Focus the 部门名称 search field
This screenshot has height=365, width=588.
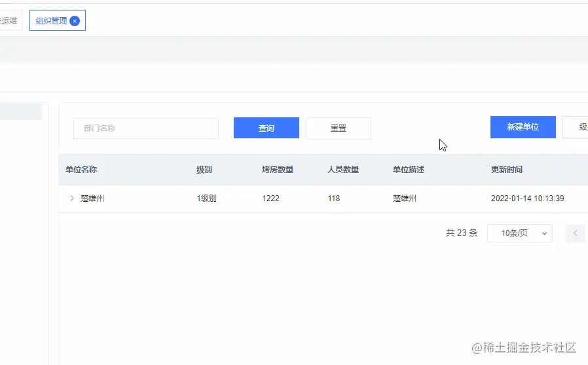[146, 128]
